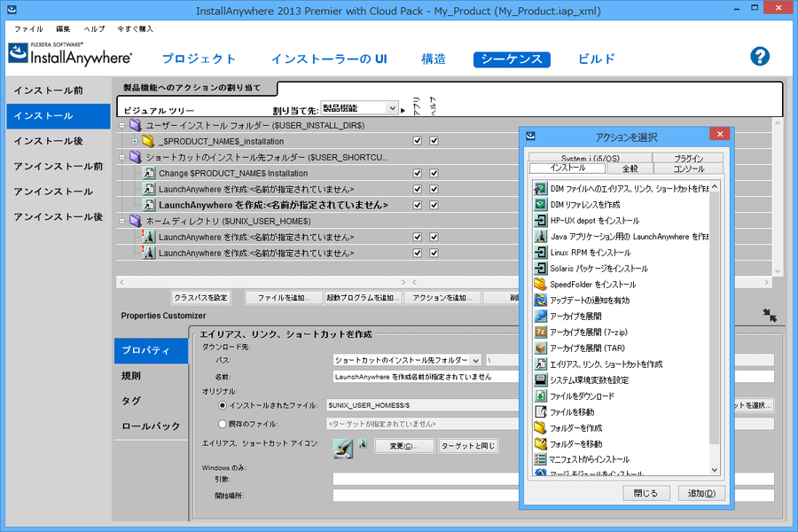This screenshot has height=532, width=798.
Task: Click the アクションを追加 button
Action: (442, 298)
